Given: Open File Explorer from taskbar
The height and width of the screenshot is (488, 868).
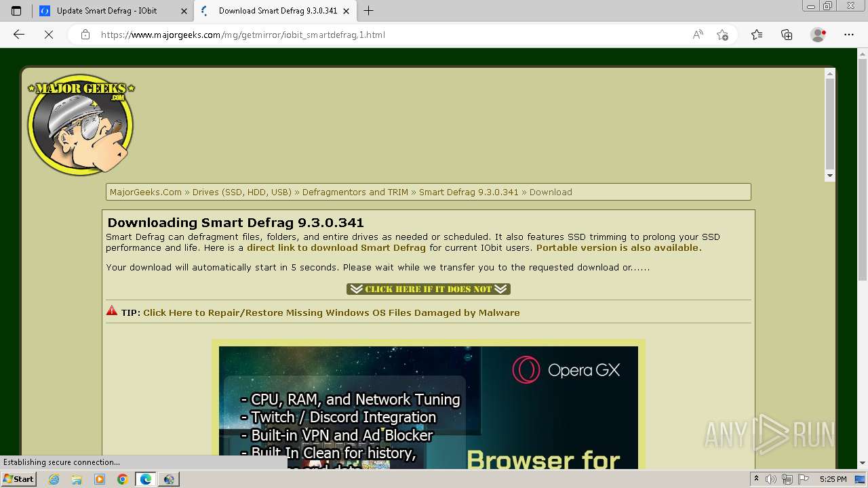Looking at the screenshot, I should coord(77,479).
